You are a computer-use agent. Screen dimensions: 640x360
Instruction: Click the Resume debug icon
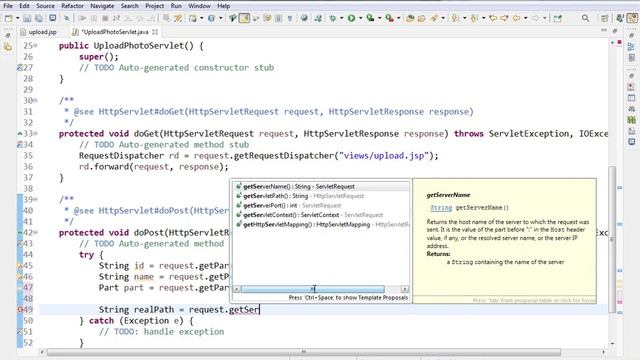pos(82,18)
